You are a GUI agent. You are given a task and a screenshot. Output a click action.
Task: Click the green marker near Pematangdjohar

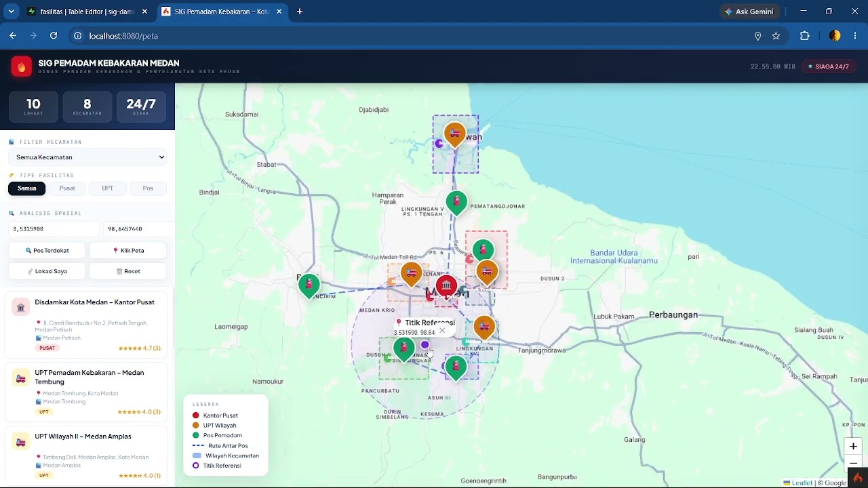[456, 203]
